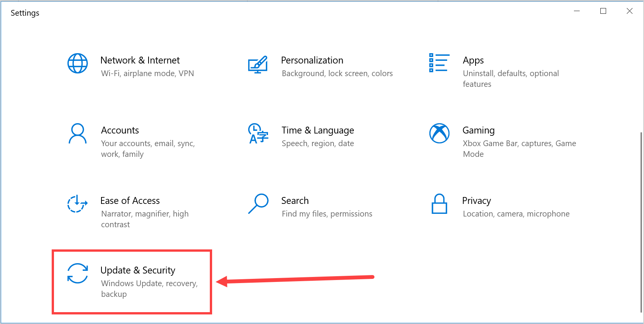Viewport: 644px width, 324px height.
Task: Click the Settings window title text
Action: tap(25, 13)
